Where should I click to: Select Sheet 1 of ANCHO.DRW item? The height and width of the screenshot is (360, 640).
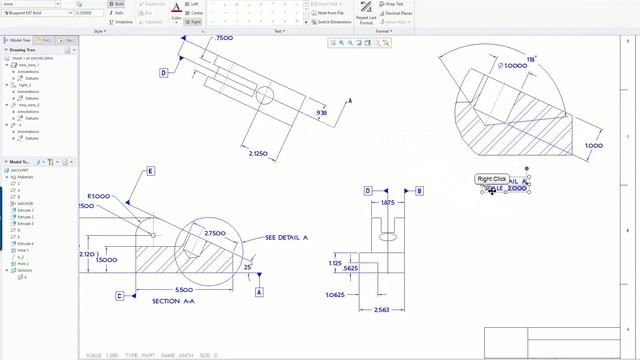(x=29, y=58)
